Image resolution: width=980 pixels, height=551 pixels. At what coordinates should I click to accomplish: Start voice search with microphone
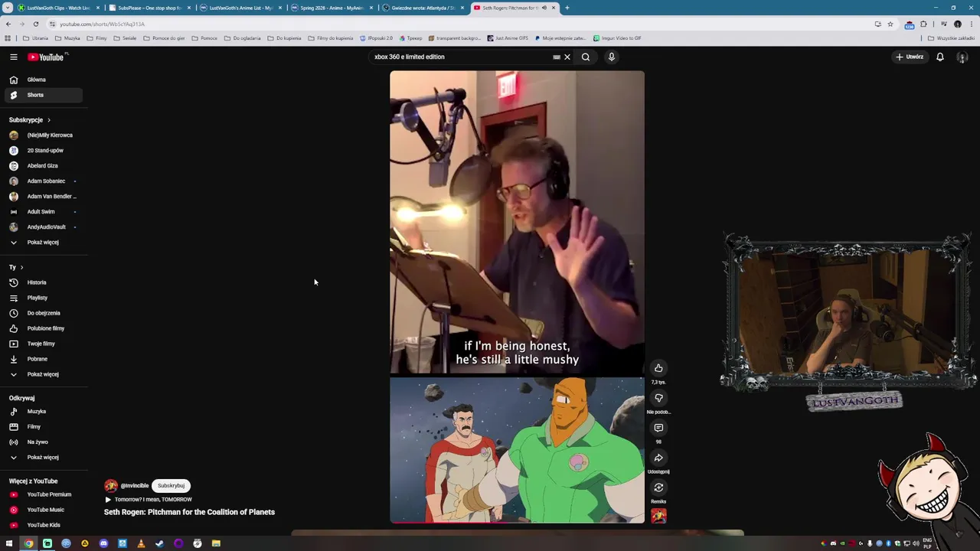tap(611, 57)
